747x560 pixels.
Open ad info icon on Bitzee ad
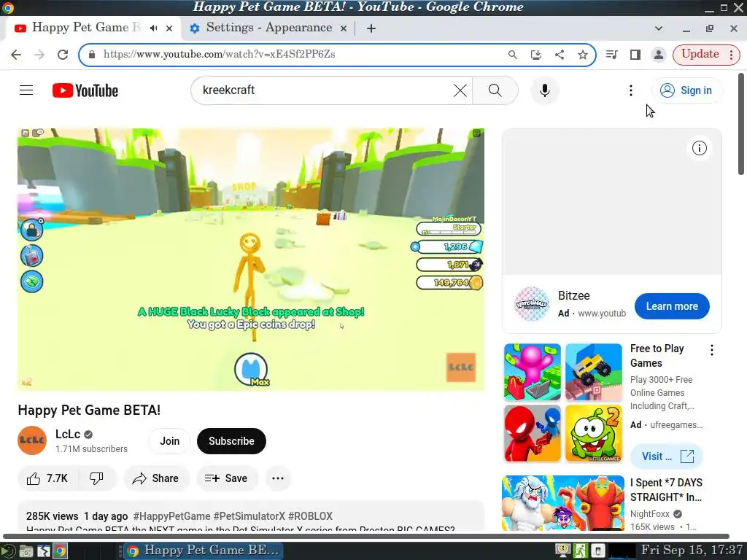700,148
